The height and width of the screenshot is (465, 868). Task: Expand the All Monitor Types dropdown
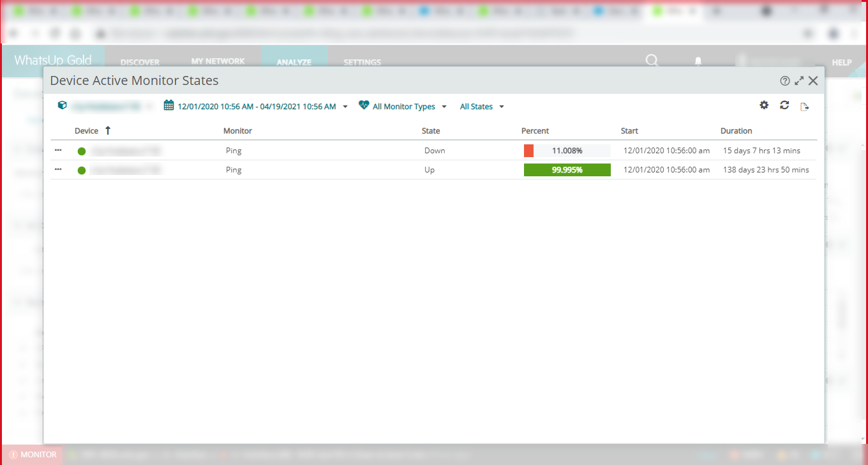[x=403, y=106]
